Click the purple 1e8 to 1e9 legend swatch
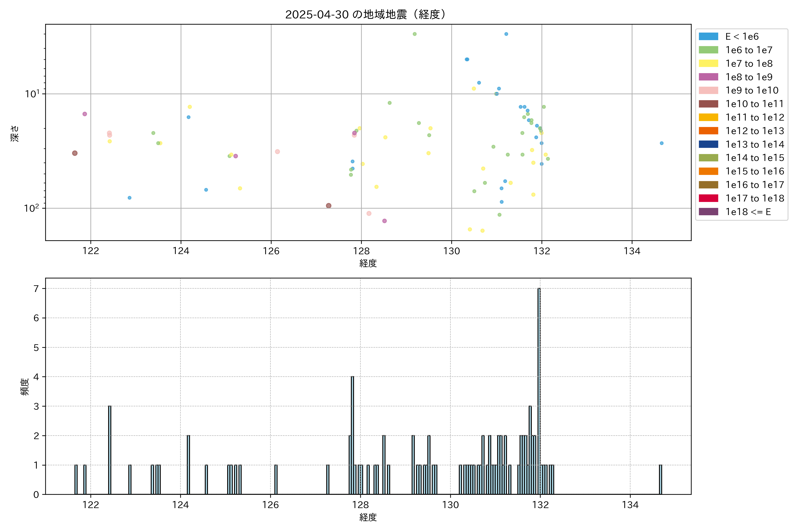798x532 pixels. pyautogui.click(x=708, y=77)
